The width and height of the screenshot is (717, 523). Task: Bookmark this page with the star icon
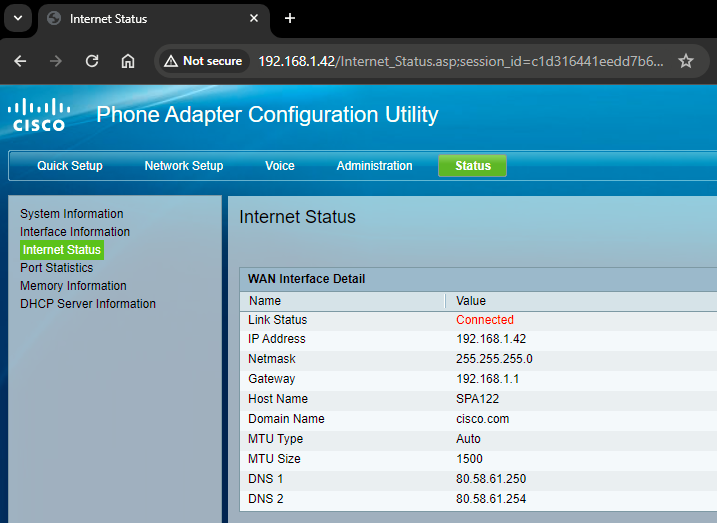pyautogui.click(x=685, y=61)
